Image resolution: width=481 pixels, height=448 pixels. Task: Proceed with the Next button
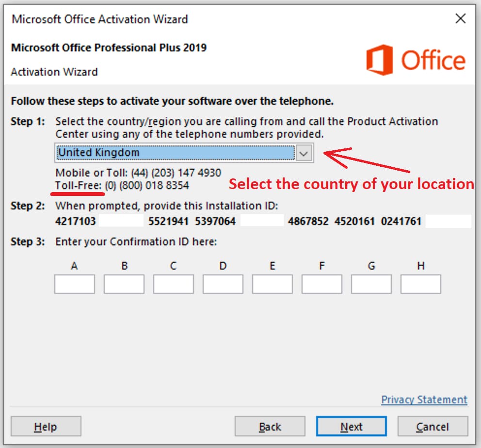(351, 427)
